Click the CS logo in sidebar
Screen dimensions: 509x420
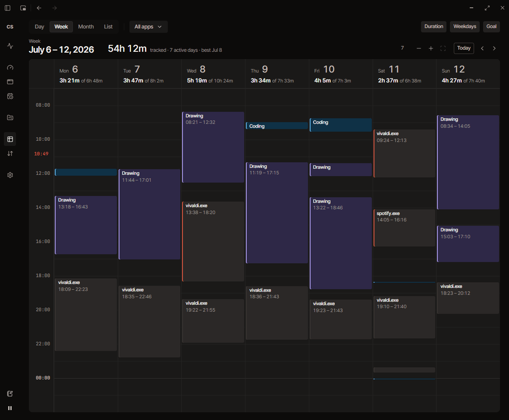point(10,27)
